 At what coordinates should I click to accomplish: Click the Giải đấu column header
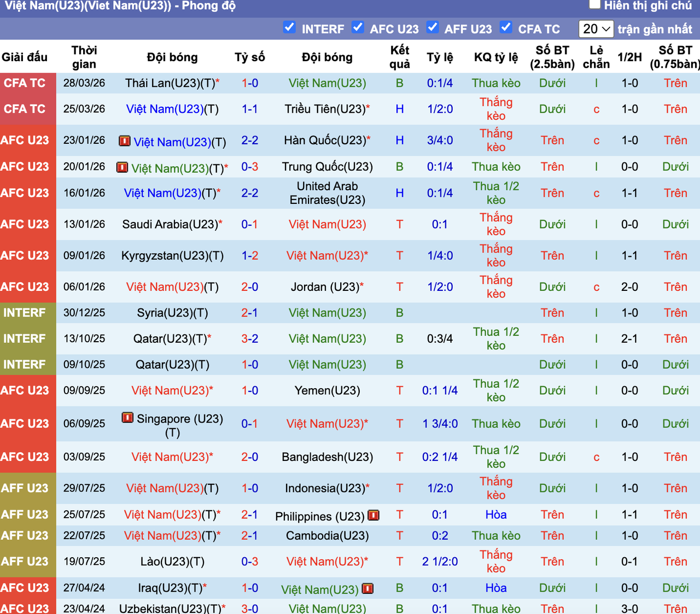pos(25,57)
